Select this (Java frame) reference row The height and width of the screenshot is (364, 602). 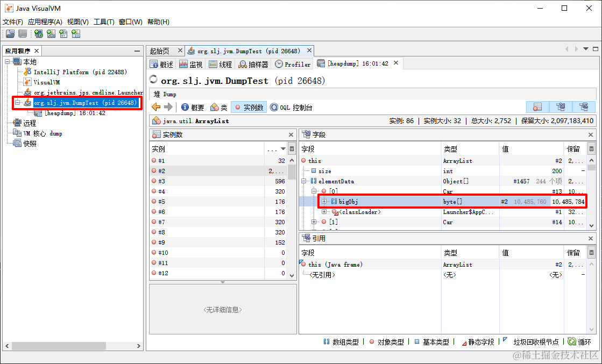coord(443,265)
